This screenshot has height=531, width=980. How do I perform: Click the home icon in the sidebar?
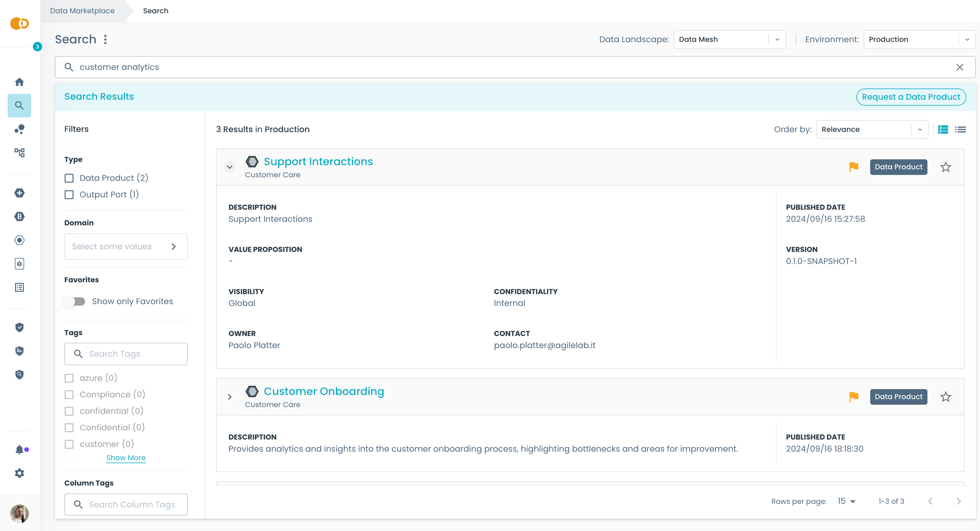coord(19,82)
